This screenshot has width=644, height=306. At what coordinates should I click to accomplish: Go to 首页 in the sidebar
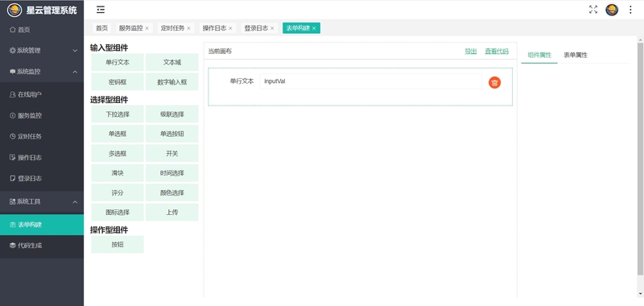point(42,30)
